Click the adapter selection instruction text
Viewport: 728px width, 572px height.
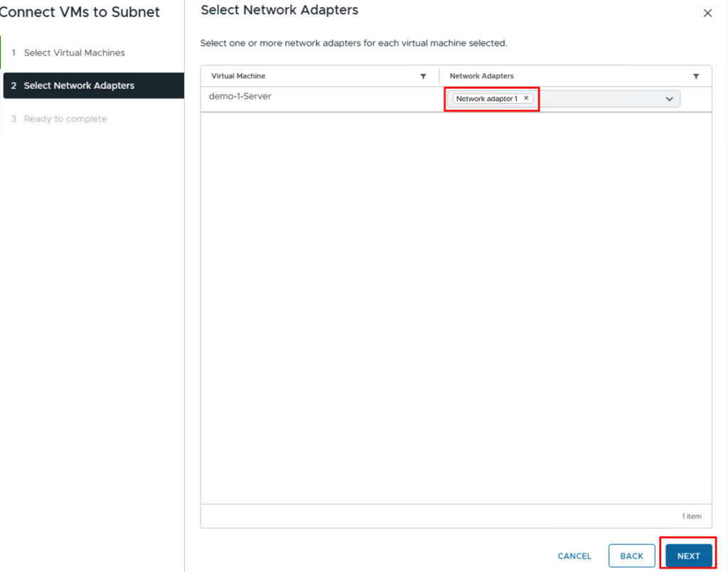(353, 43)
